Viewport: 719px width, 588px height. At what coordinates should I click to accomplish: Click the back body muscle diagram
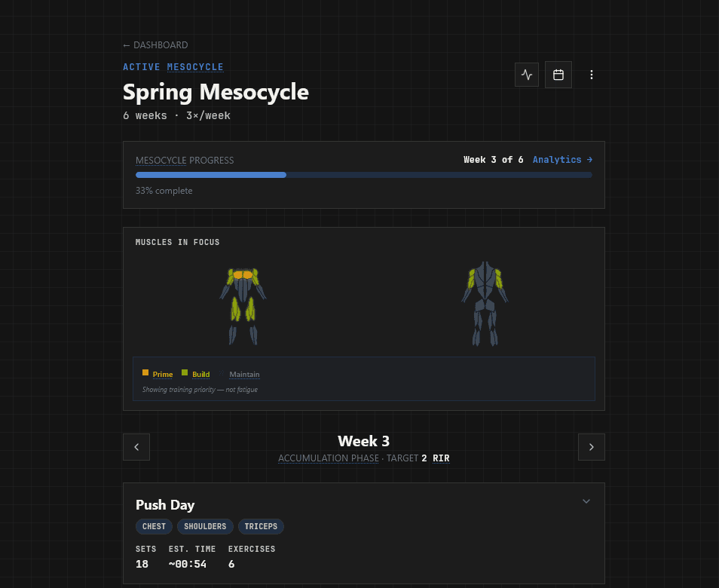(485, 304)
